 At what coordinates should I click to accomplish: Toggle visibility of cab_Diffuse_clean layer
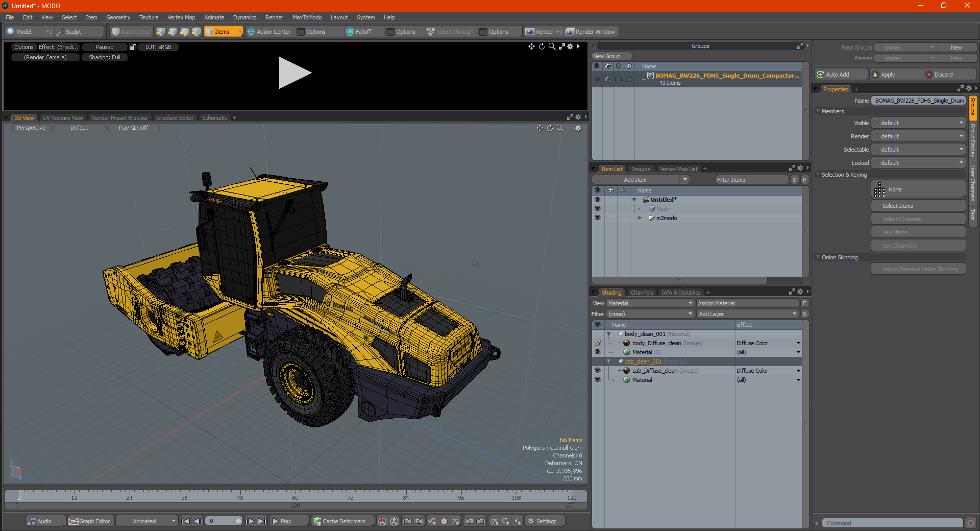597,371
